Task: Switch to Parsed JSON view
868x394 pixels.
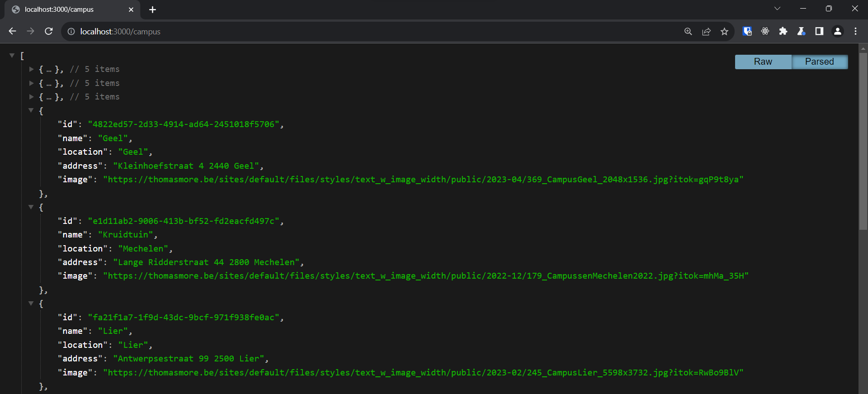Action: 819,62
